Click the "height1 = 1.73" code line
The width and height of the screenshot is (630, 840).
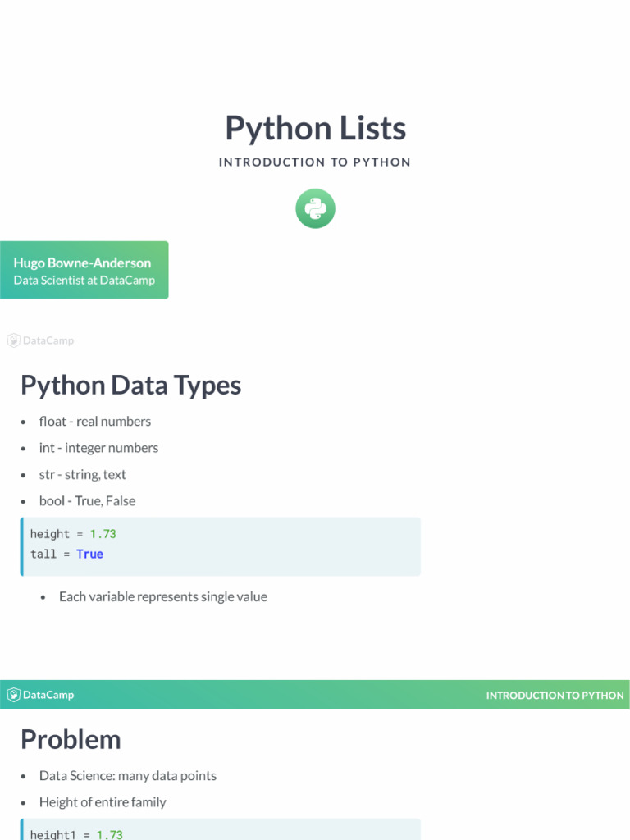point(76,834)
